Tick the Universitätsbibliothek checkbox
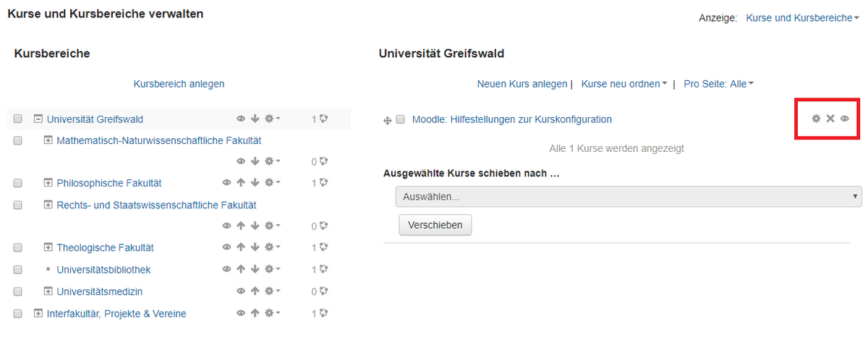 (18, 270)
